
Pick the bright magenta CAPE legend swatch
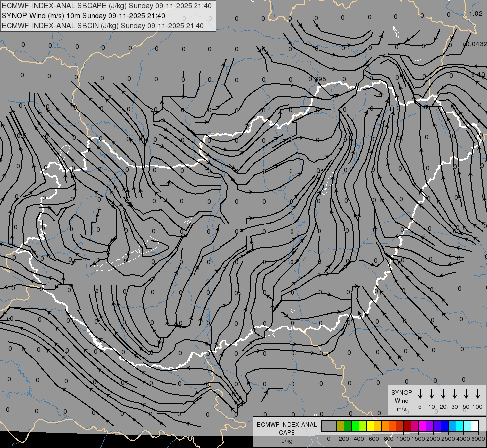coord(422,426)
